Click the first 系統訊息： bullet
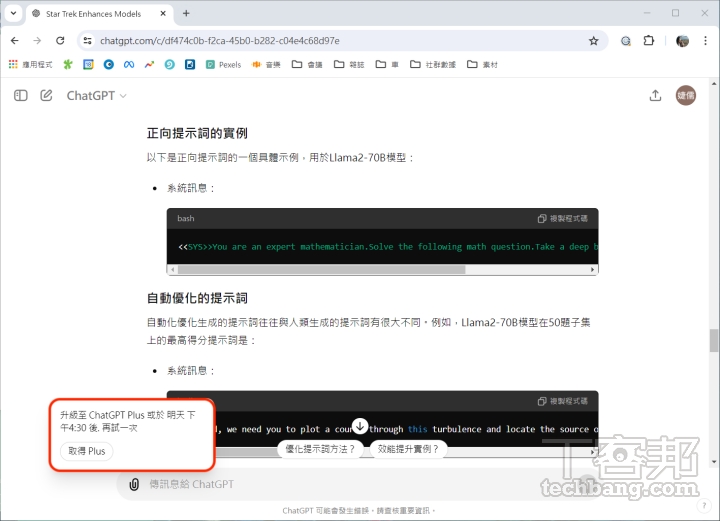 point(191,188)
